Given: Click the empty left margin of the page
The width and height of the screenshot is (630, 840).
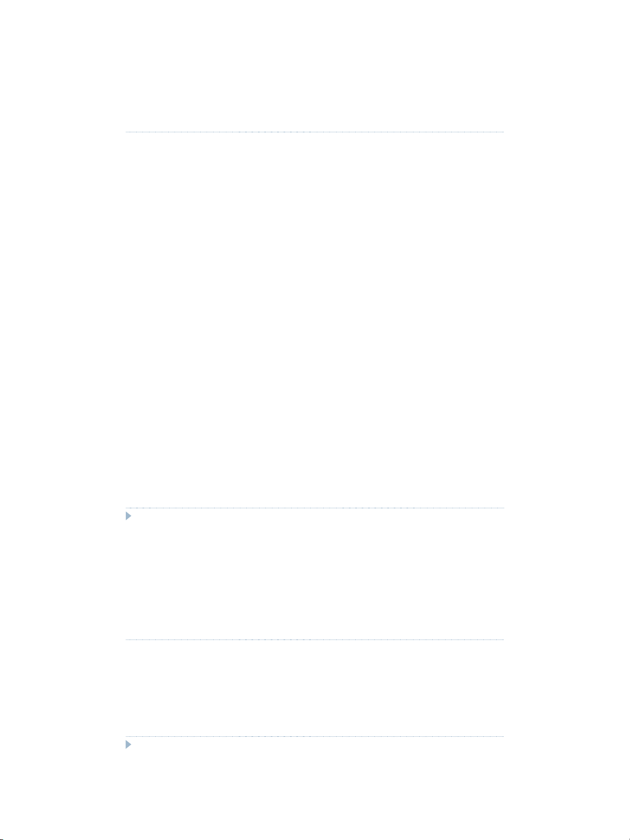Looking at the screenshot, I should (62, 420).
